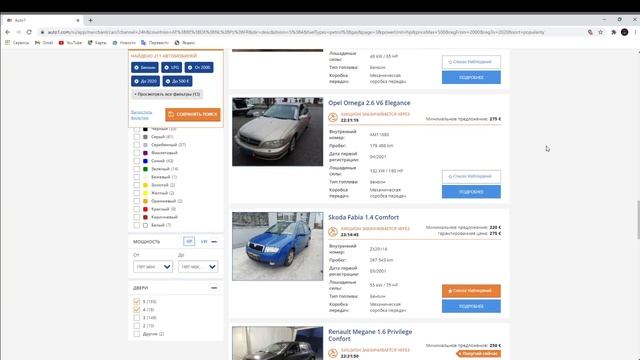This screenshot has height=360, width=640.
Task: Tick the Другое doors checkbox
Action: (137, 334)
